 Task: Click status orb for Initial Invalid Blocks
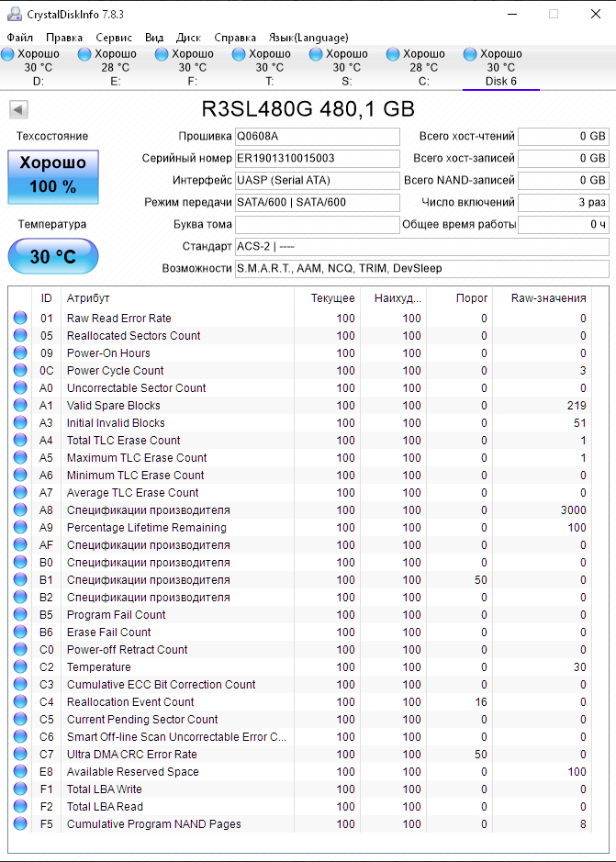coord(20,423)
